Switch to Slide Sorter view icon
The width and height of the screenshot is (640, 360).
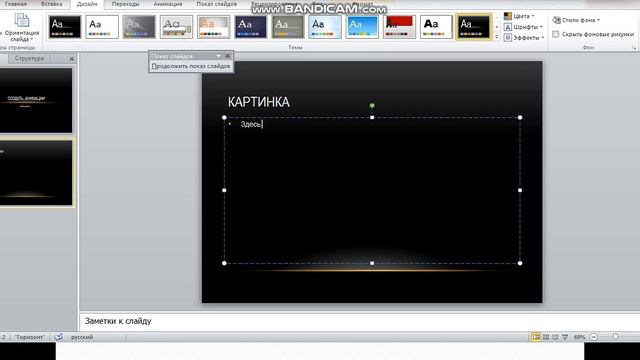click(x=546, y=337)
